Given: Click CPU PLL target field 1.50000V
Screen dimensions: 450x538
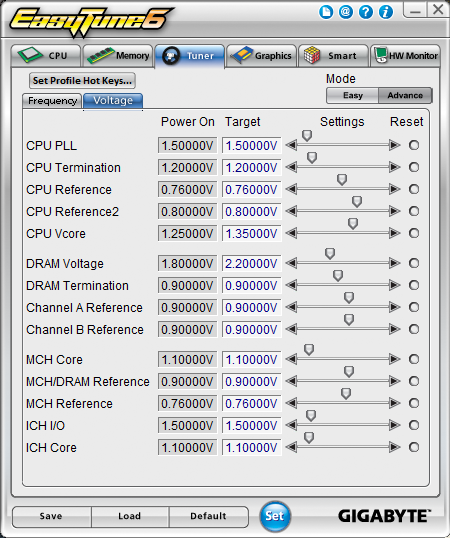Looking at the screenshot, I should point(251,145).
